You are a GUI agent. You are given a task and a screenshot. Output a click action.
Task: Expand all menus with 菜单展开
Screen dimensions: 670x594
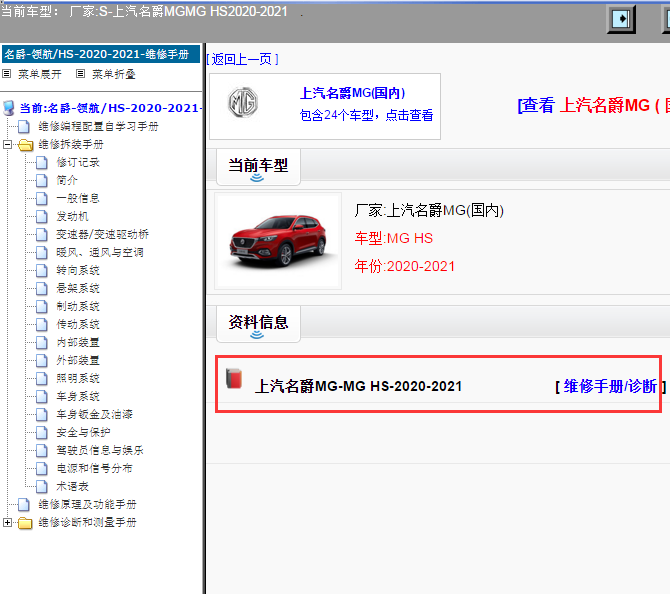[x=40, y=74]
